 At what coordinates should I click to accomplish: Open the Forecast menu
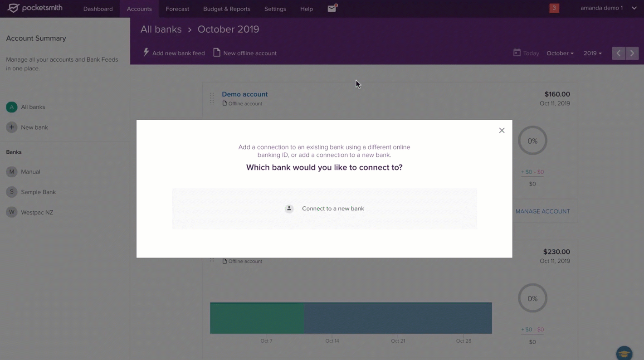pyautogui.click(x=177, y=9)
